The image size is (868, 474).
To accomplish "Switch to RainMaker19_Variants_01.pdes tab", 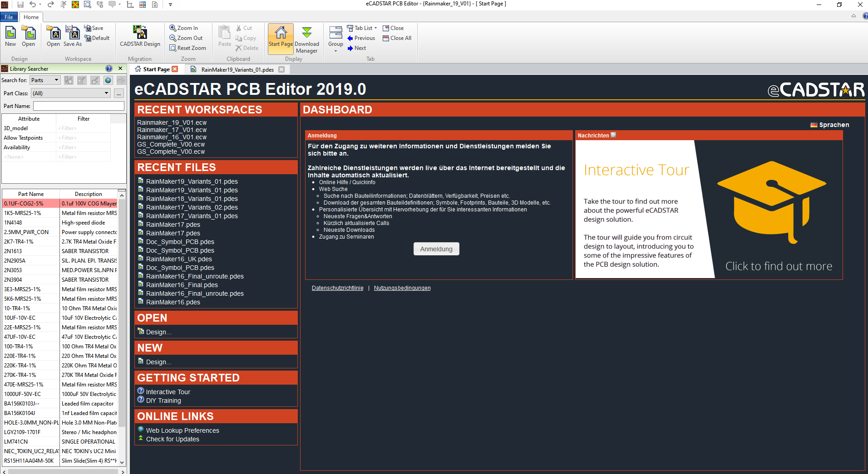I will (x=237, y=69).
